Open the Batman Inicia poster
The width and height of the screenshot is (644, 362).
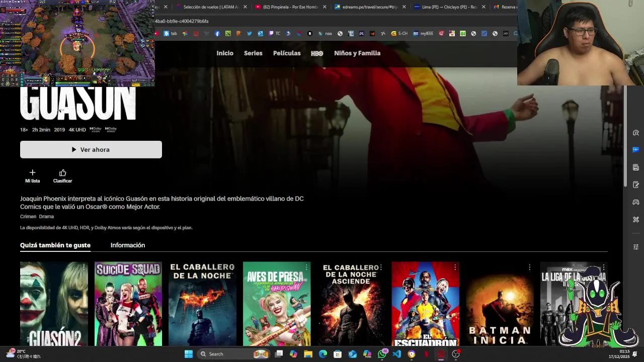coord(500,304)
